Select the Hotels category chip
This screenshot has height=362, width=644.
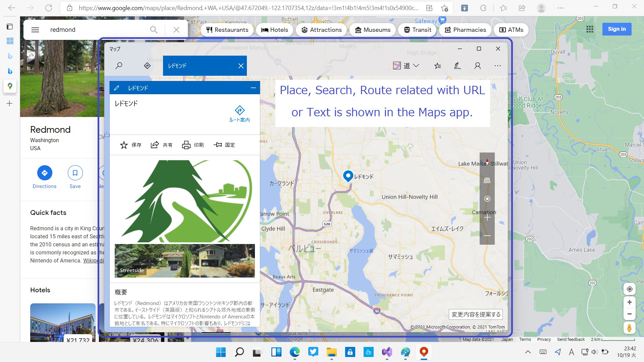[x=275, y=30]
